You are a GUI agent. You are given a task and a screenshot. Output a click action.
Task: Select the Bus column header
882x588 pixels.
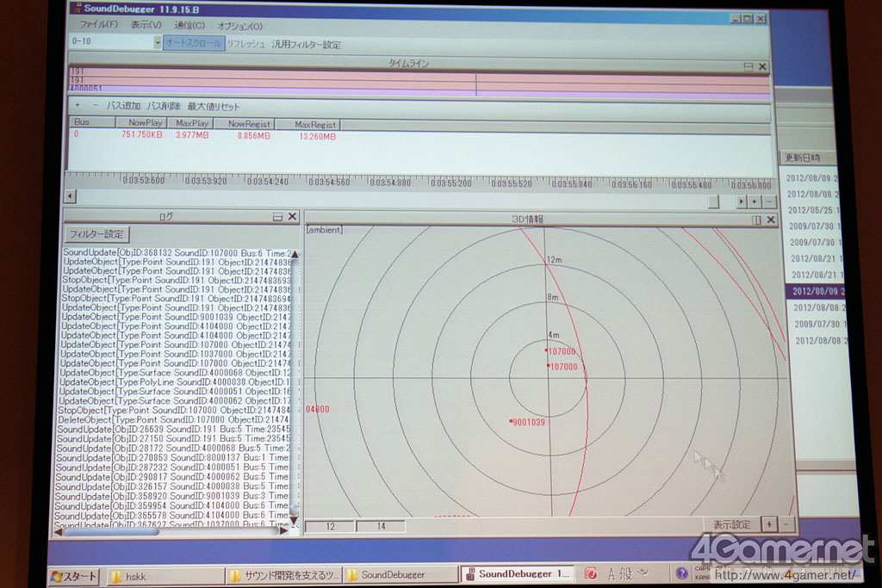click(92, 122)
